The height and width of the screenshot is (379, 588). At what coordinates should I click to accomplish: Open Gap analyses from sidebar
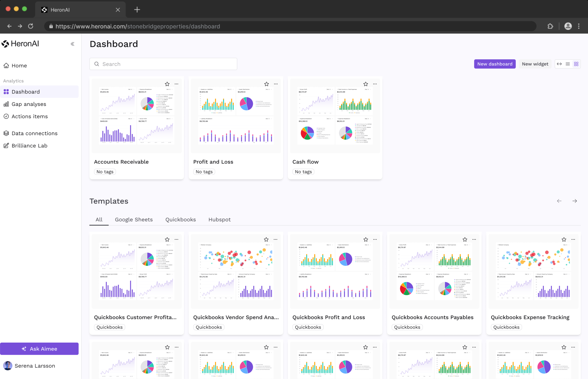click(x=29, y=104)
